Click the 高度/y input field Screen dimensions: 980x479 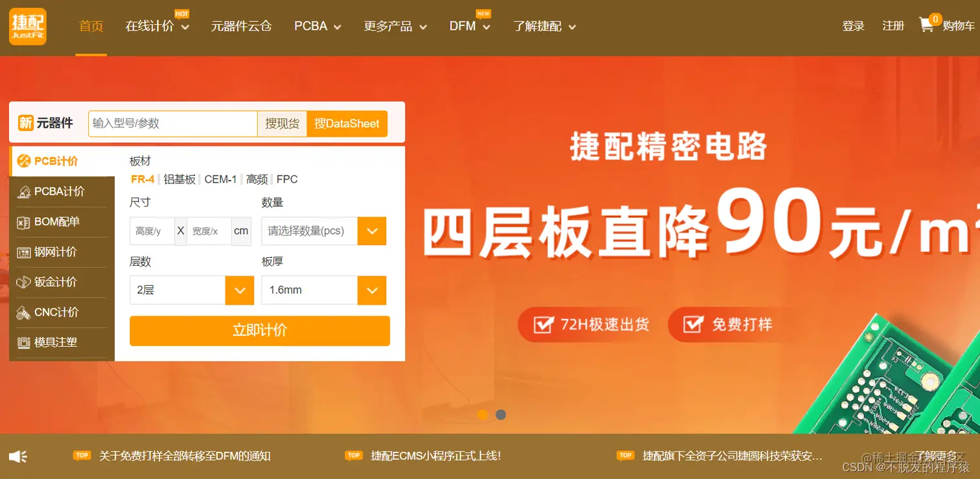tap(152, 231)
